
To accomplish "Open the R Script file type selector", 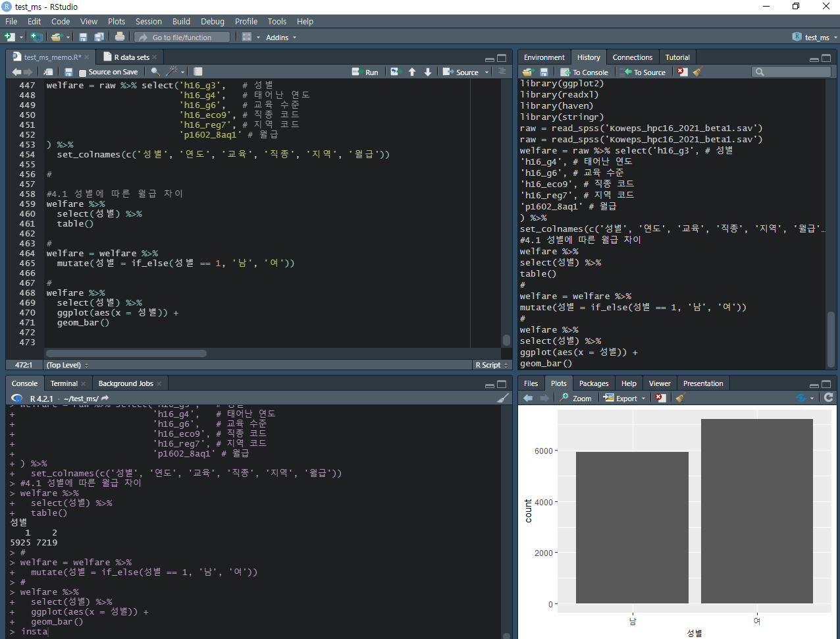I will (x=491, y=365).
